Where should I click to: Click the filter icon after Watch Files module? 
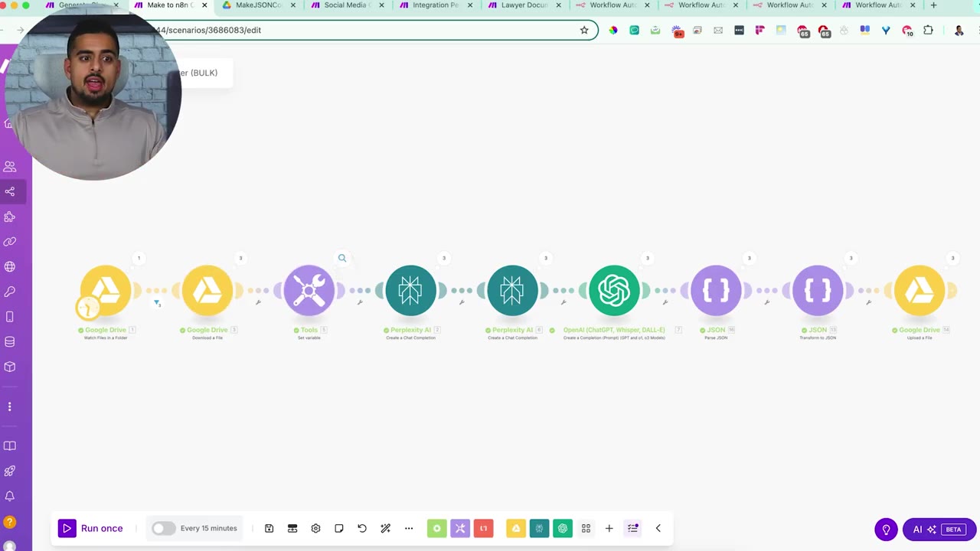pyautogui.click(x=157, y=303)
